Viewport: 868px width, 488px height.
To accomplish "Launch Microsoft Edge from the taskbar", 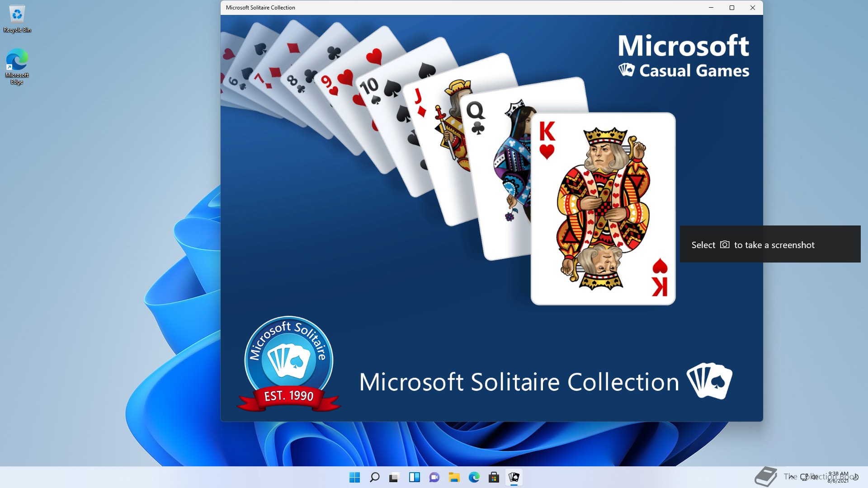I will point(474,477).
